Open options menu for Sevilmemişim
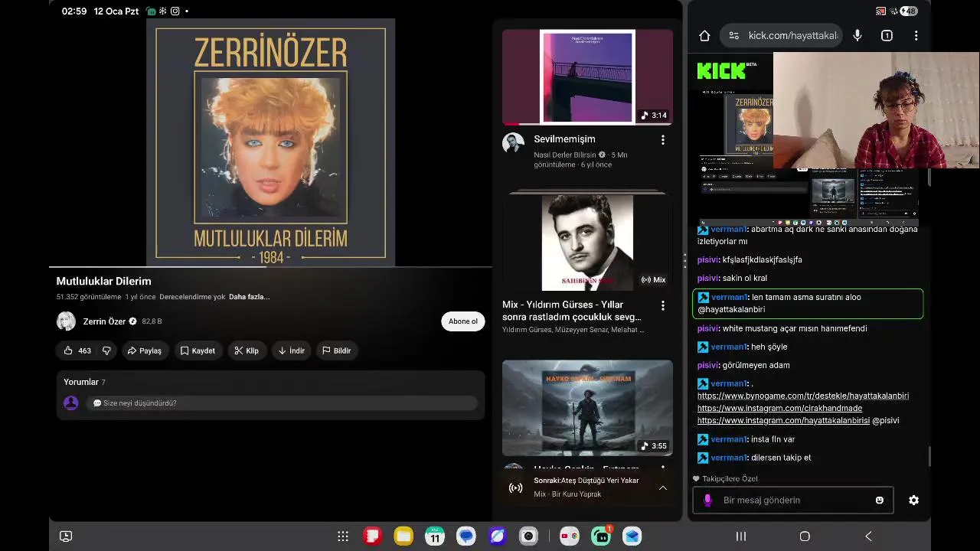980x551 pixels. click(x=663, y=140)
